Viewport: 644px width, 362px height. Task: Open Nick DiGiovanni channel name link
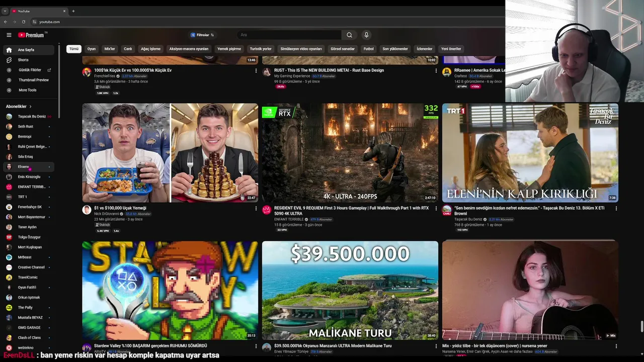(x=106, y=214)
